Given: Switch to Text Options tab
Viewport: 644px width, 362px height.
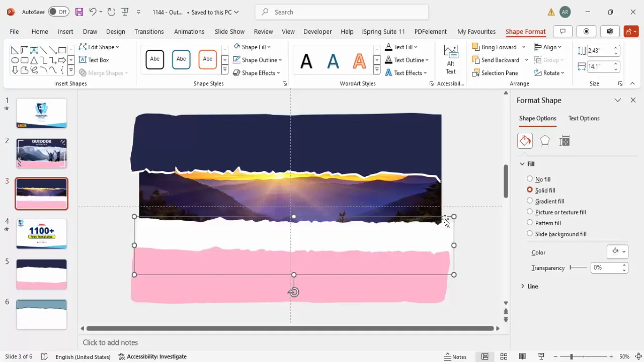Looking at the screenshot, I should [584, 118].
